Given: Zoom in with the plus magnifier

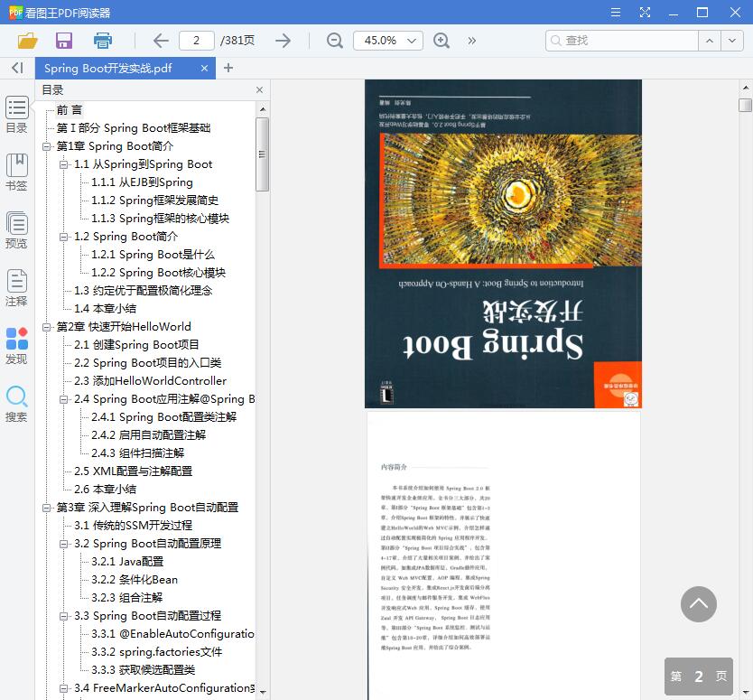Looking at the screenshot, I should 442,41.
